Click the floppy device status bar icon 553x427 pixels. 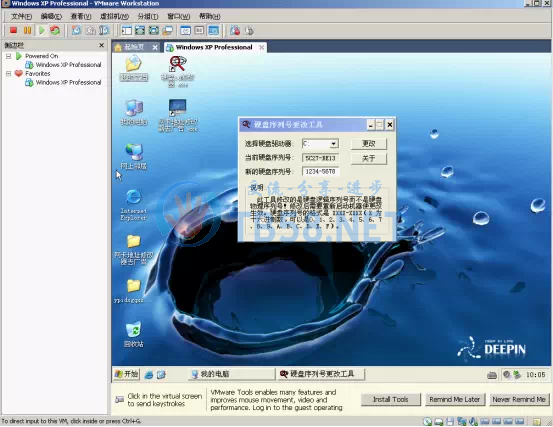pyautogui.click(x=450, y=421)
